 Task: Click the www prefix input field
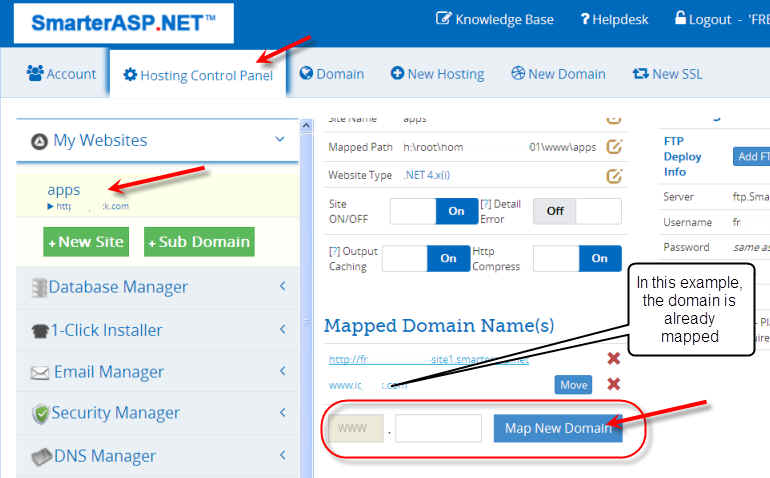(356, 428)
